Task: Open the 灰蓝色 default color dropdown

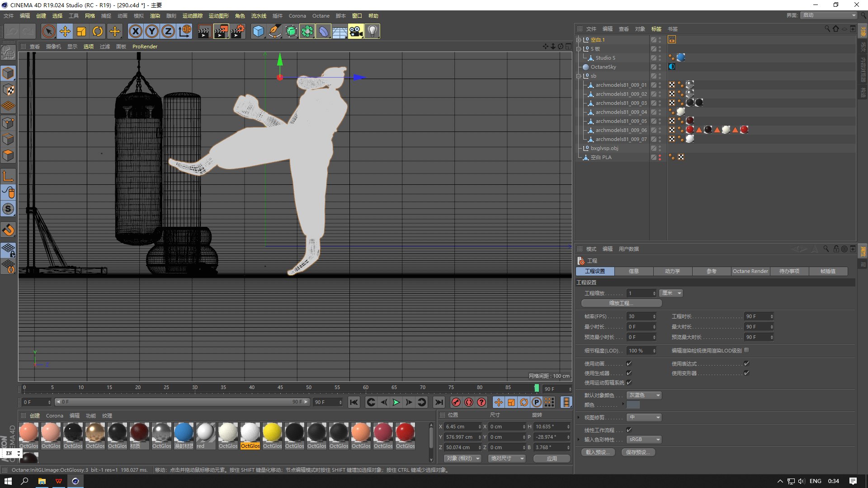Action: click(644, 395)
